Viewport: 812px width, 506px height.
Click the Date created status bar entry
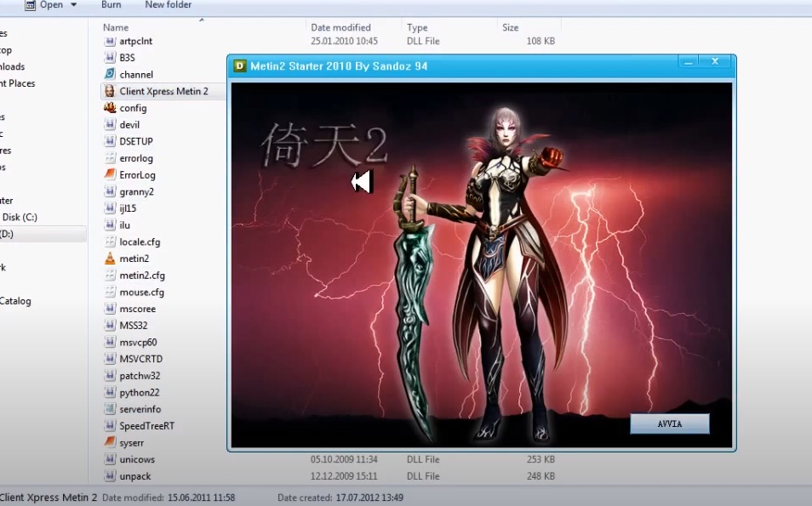[x=340, y=497]
